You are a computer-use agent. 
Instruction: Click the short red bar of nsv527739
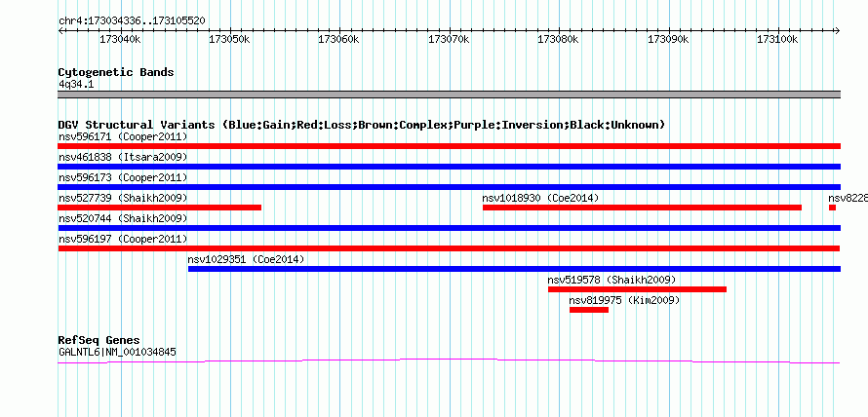tap(159, 208)
